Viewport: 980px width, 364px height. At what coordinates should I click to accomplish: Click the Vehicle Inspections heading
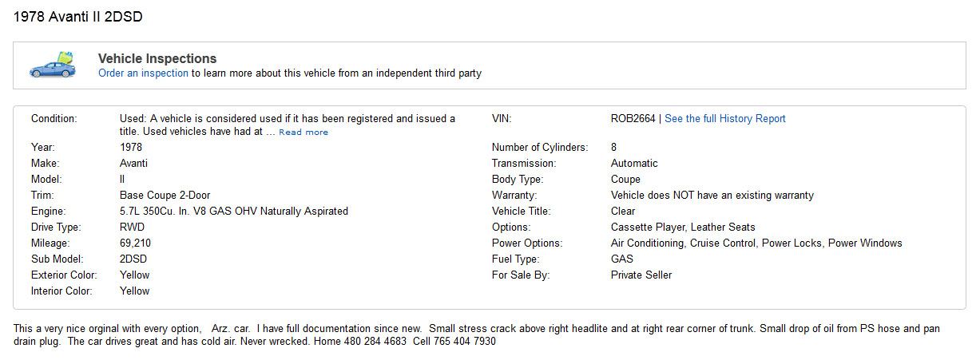tap(157, 58)
